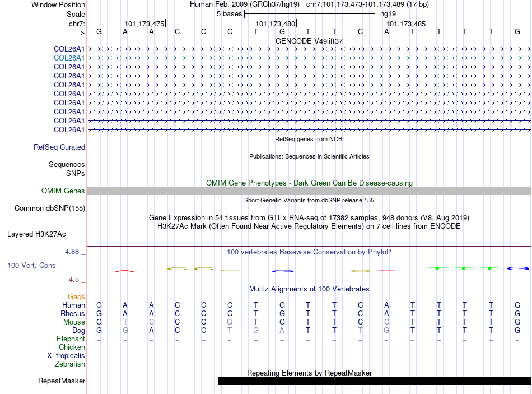Select the "X_tropicalis" alignment row label
The height and width of the screenshot is (394, 532).
(x=66, y=356)
